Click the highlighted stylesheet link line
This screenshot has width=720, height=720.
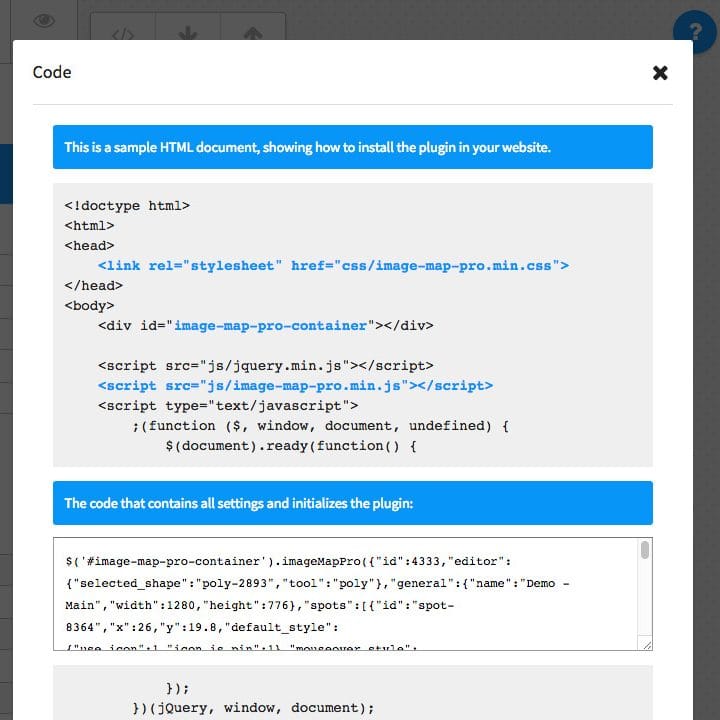pos(333,266)
